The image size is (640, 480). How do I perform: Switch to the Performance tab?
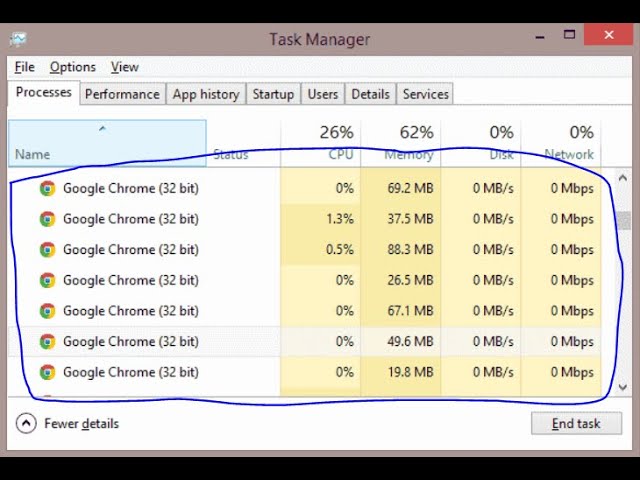pyautogui.click(x=122, y=94)
